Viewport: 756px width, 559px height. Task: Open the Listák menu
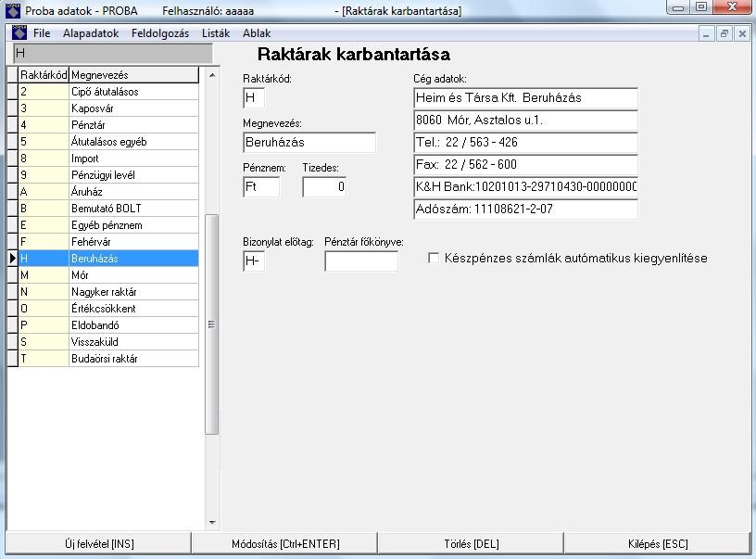pos(215,33)
